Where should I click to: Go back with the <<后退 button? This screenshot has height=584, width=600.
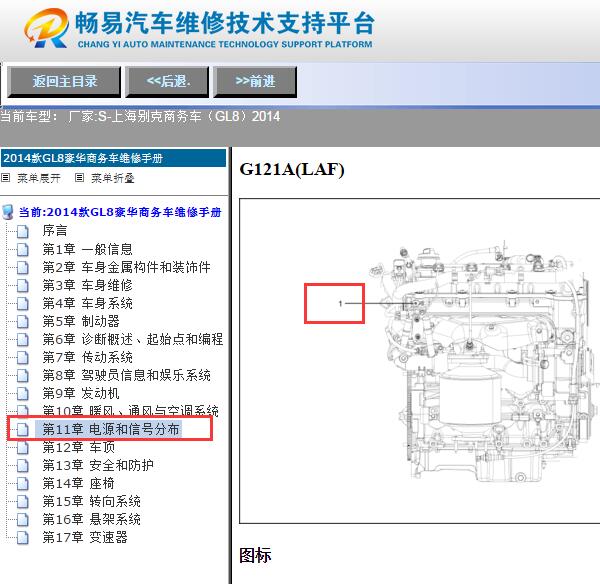[x=167, y=81]
